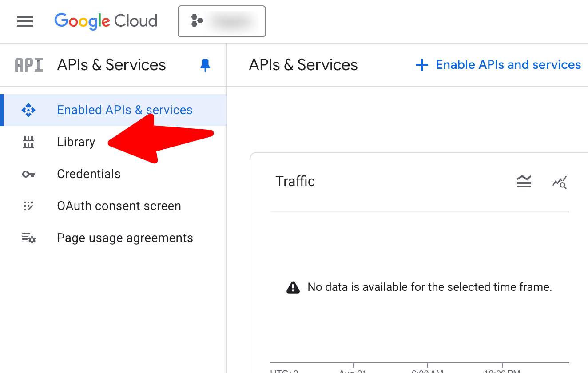
Task: Click Enable APIs and services button
Action: pyautogui.click(x=508, y=65)
